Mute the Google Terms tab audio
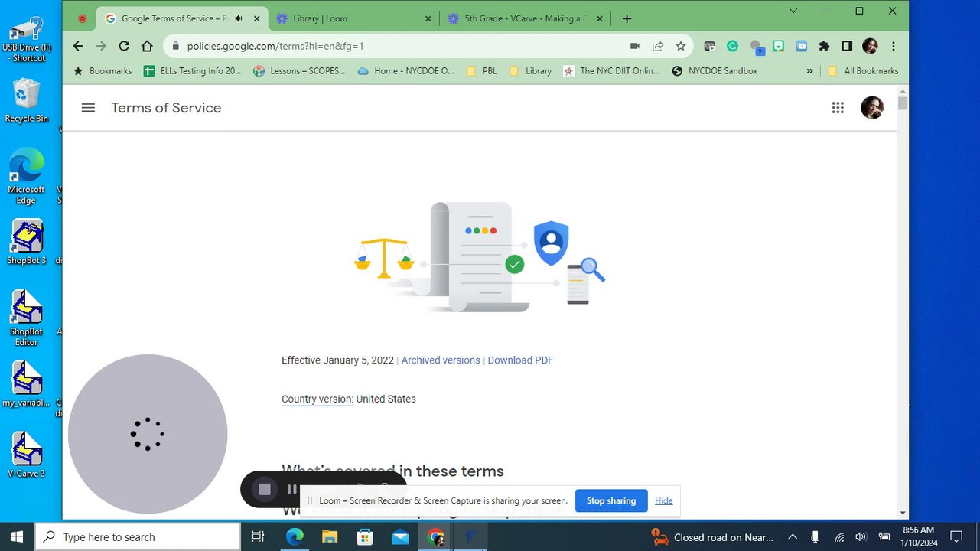The height and width of the screenshot is (551, 980). coord(239,18)
